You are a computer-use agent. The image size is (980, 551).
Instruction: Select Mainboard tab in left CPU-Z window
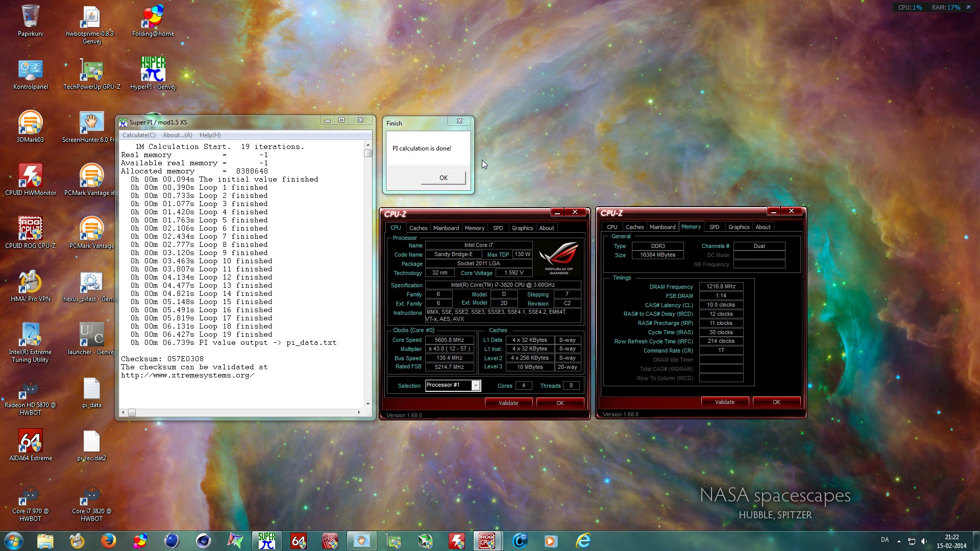446,228
